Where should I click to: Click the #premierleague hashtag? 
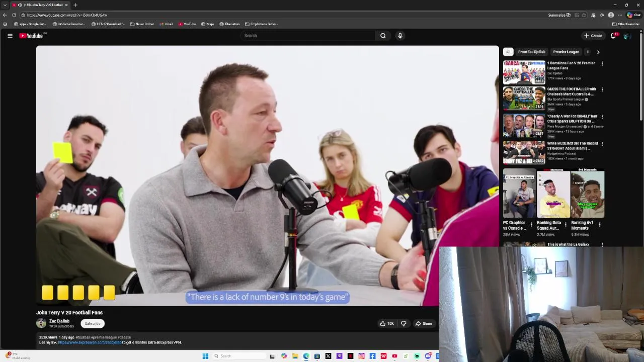[x=104, y=337]
